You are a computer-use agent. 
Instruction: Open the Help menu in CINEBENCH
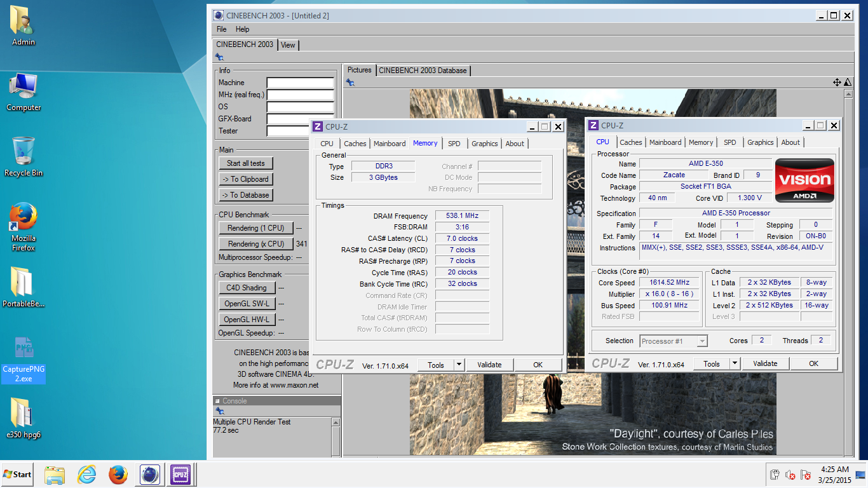[x=242, y=29]
